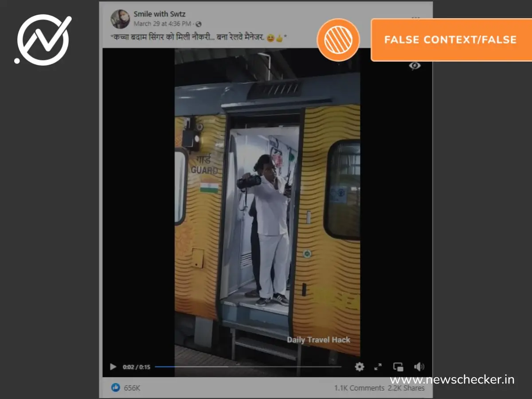Open the 656K reactions count
Screen dimensions: 532x399
[132, 388]
